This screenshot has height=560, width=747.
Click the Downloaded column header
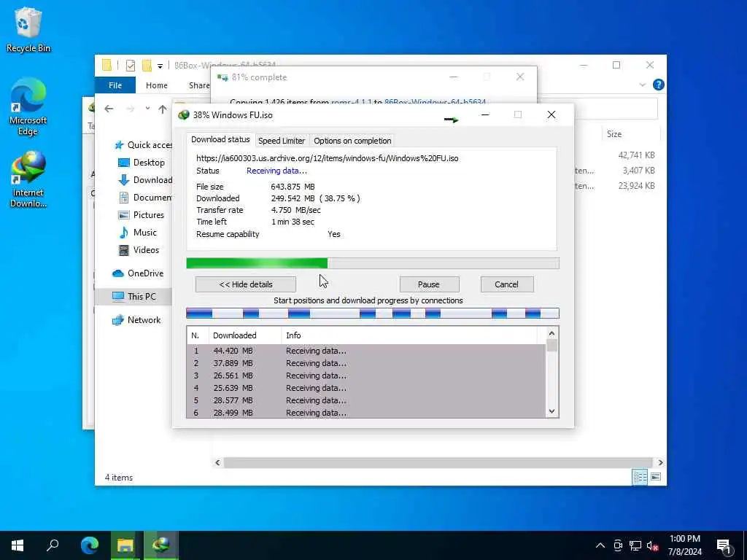point(245,335)
